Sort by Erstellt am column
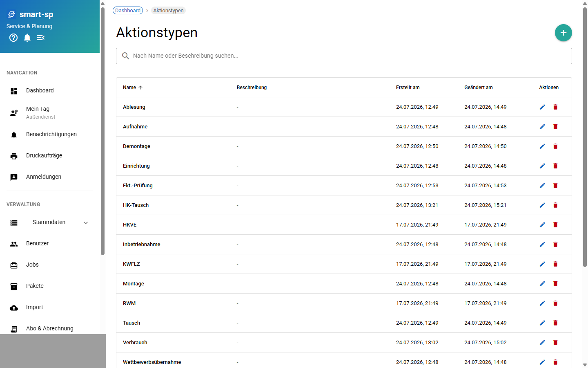Screen dimensions: 588x368 (408, 88)
